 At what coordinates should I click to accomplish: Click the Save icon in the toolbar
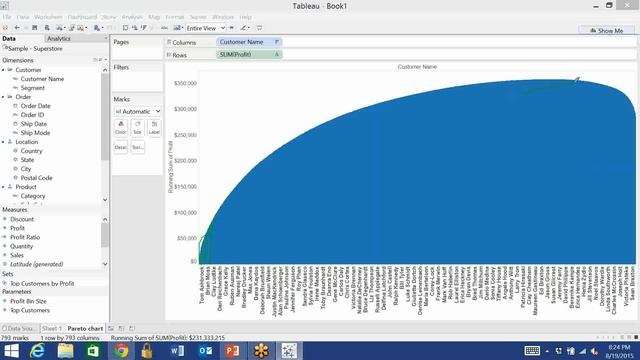click(x=35, y=28)
